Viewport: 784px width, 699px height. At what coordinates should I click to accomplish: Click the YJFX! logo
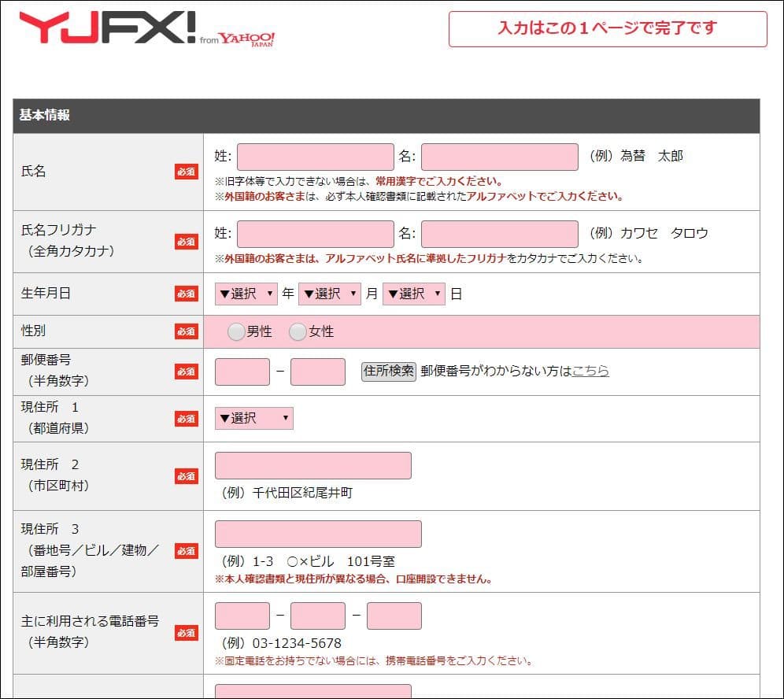(x=107, y=28)
